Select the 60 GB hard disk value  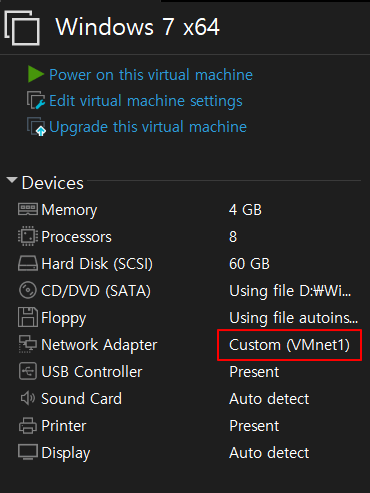(249, 264)
